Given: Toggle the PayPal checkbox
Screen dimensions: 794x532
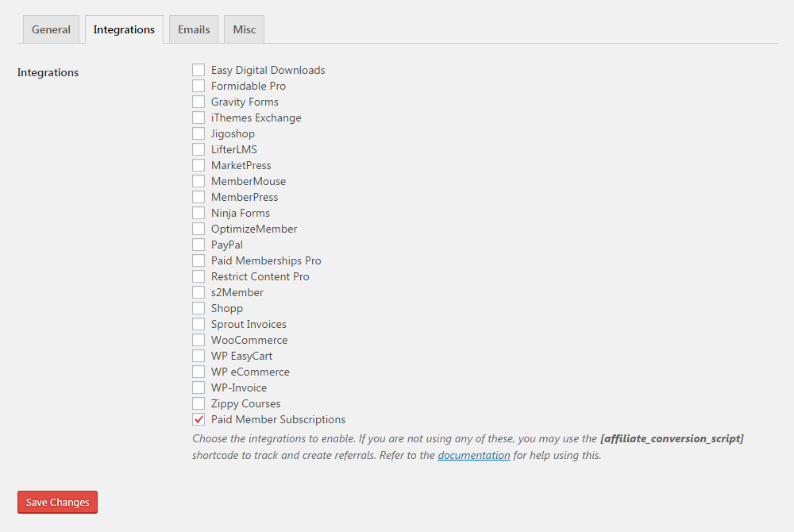Looking at the screenshot, I should [198, 245].
